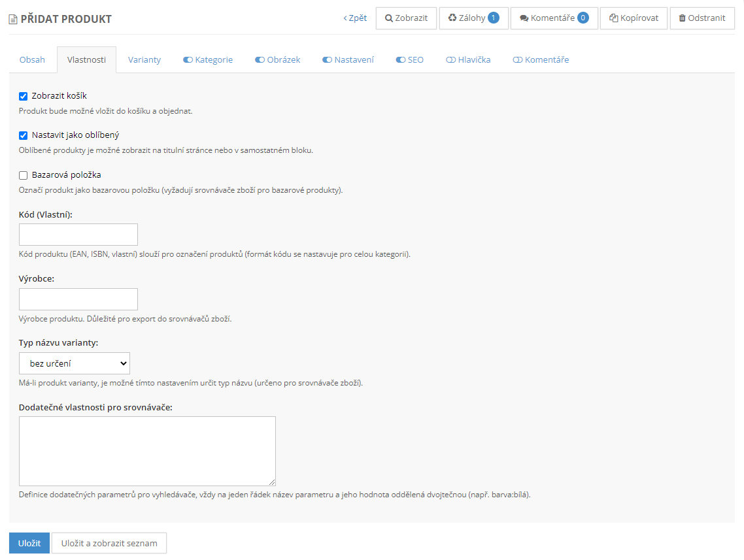Uncheck Nastavit jako oblíbený checkbox
The height and width of the screenshot is (560, 744).
(24, 136)
